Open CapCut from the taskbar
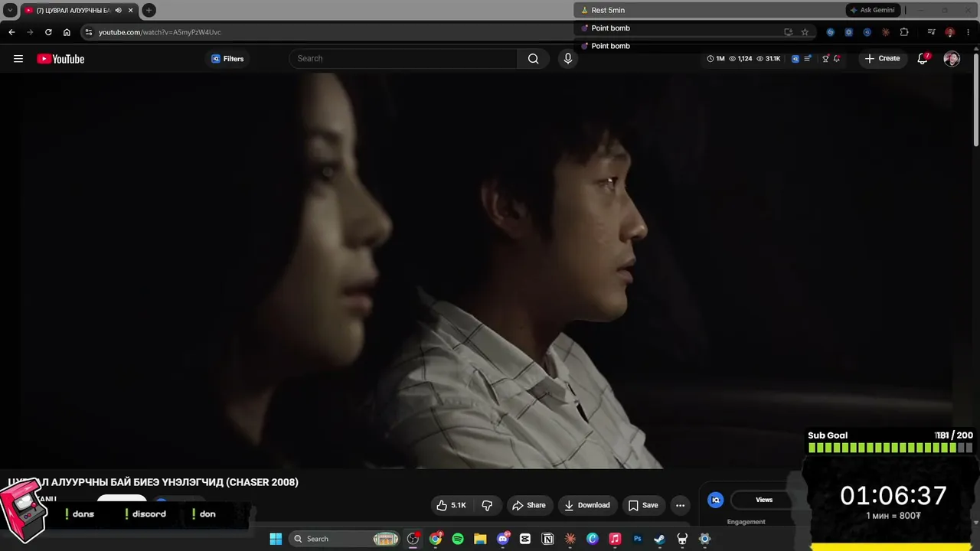The image size is (980, 551). 525,539
